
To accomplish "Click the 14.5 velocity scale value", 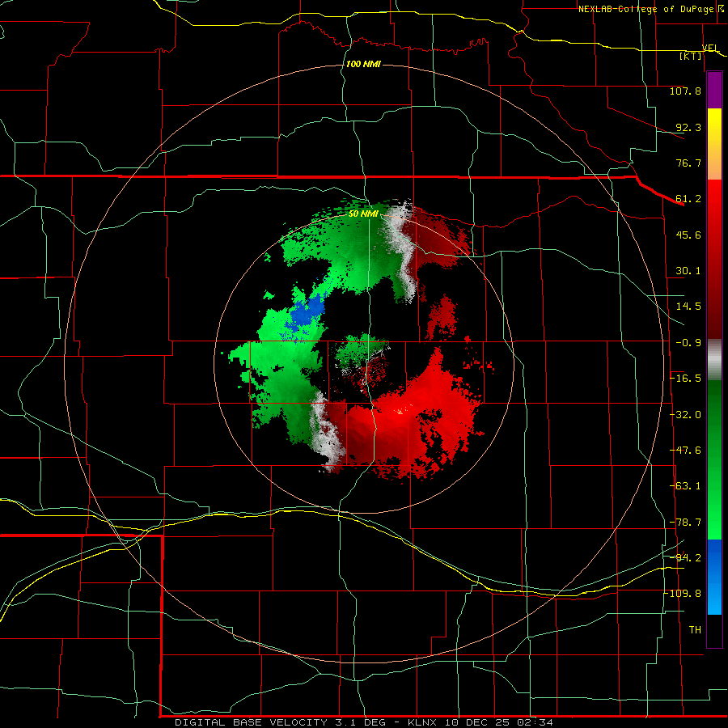I will [x=688, y=307].
